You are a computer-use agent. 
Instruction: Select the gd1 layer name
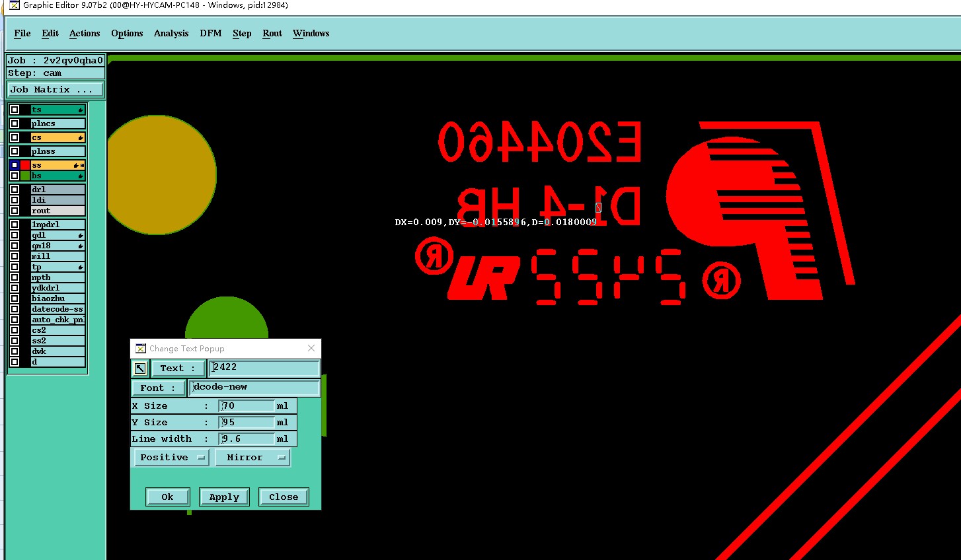(58, 235)
